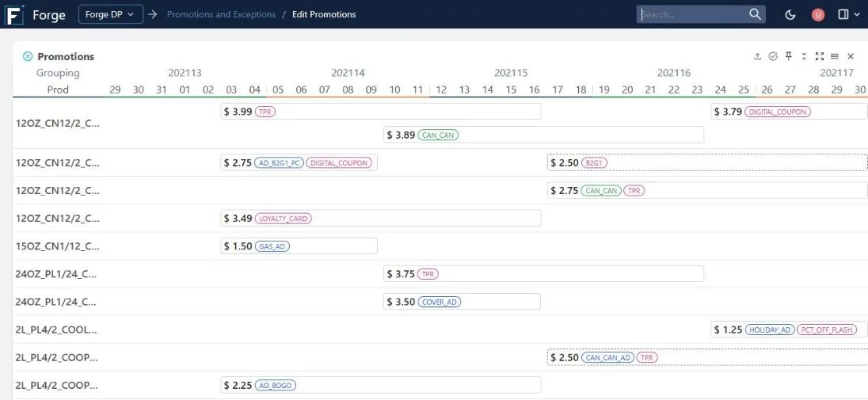Screen dimensions: 868x400
Task: Click the Forge logo icon
Action: (14, 14)
